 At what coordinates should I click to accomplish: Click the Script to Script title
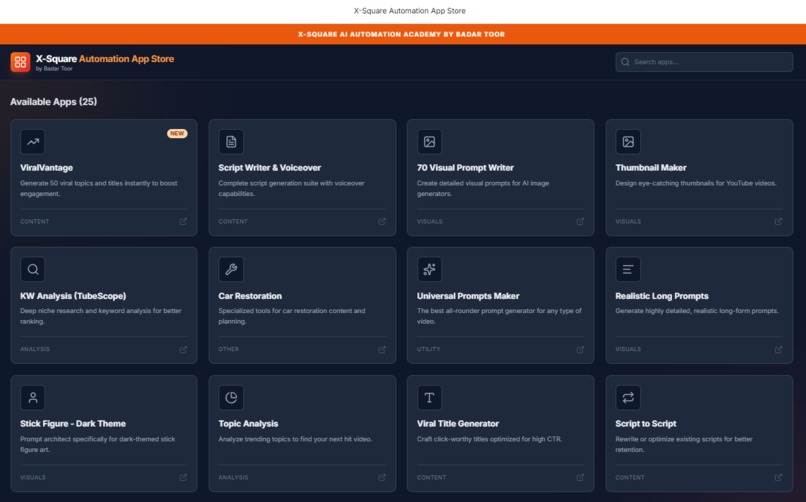[646, 423]
